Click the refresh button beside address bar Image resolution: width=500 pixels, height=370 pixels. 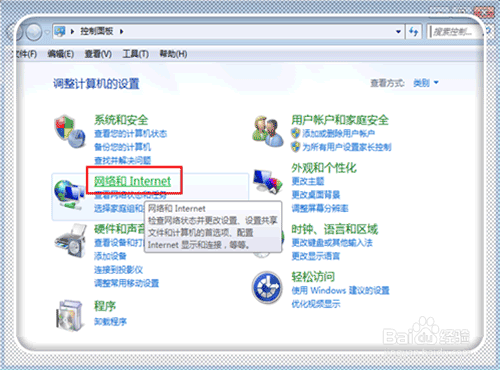[x=414, y=32]
